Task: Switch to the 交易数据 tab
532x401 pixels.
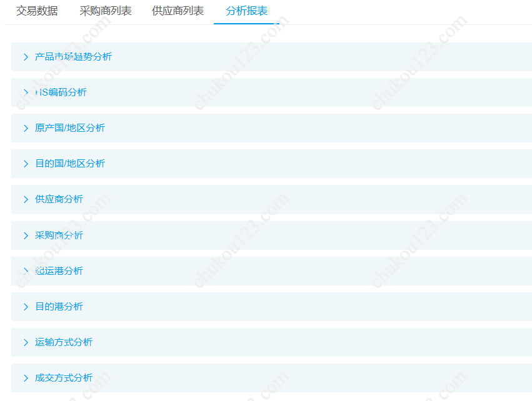Action: coord(37,11)
